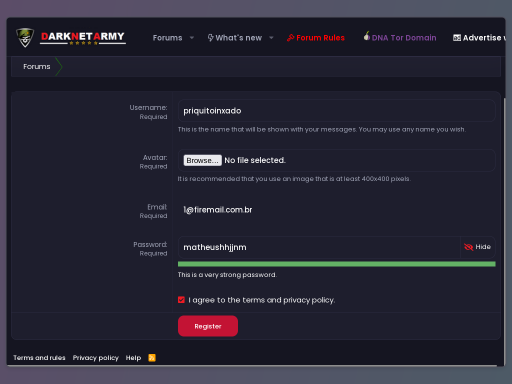This screenshot has height=384, width=512.
Task: Expand the What's new dropdown arrow
Action: [x=271, y=38]
